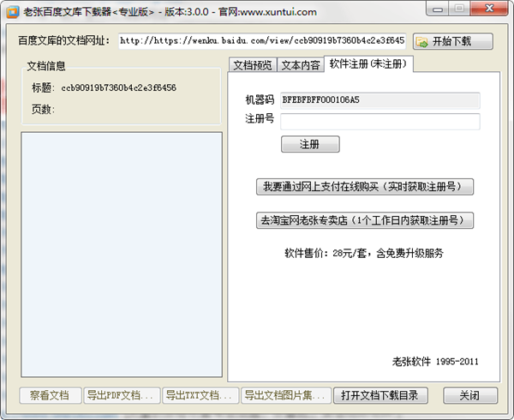
Task: Click the 导出PDF文档 button
Action: click(122, 395)
